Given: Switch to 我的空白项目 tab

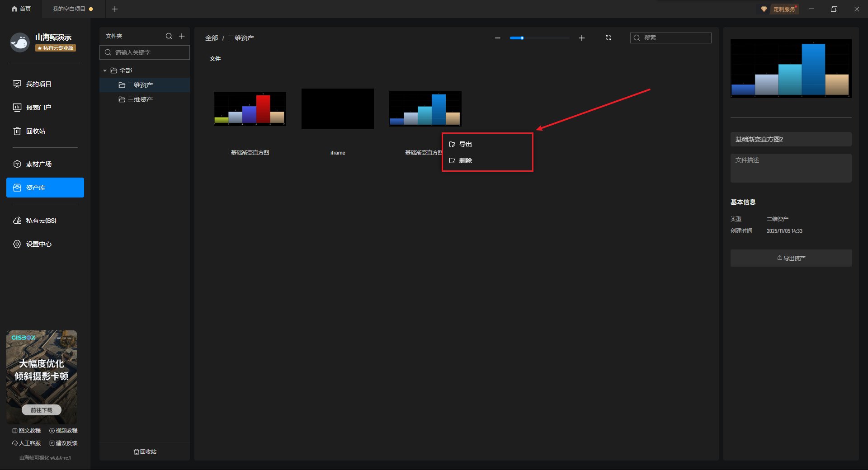Looking at the screenshot, I should pos(69,9).
